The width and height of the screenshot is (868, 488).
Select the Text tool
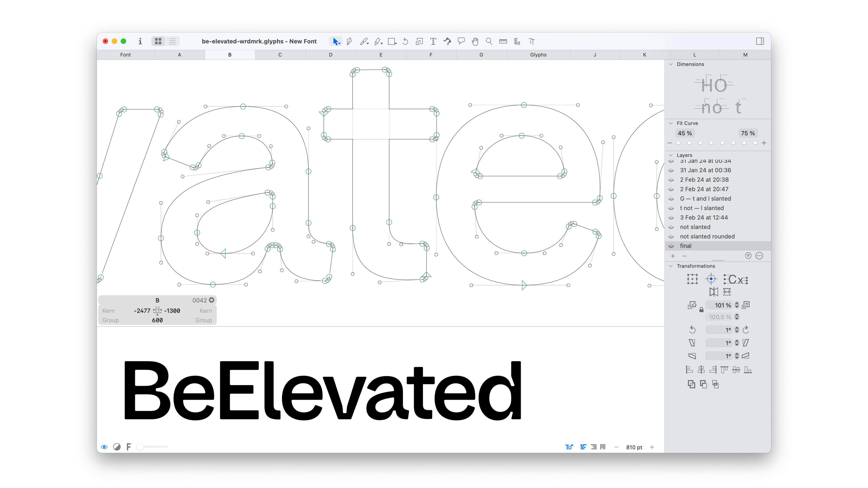pyautogui.click(x=433, y=41)
